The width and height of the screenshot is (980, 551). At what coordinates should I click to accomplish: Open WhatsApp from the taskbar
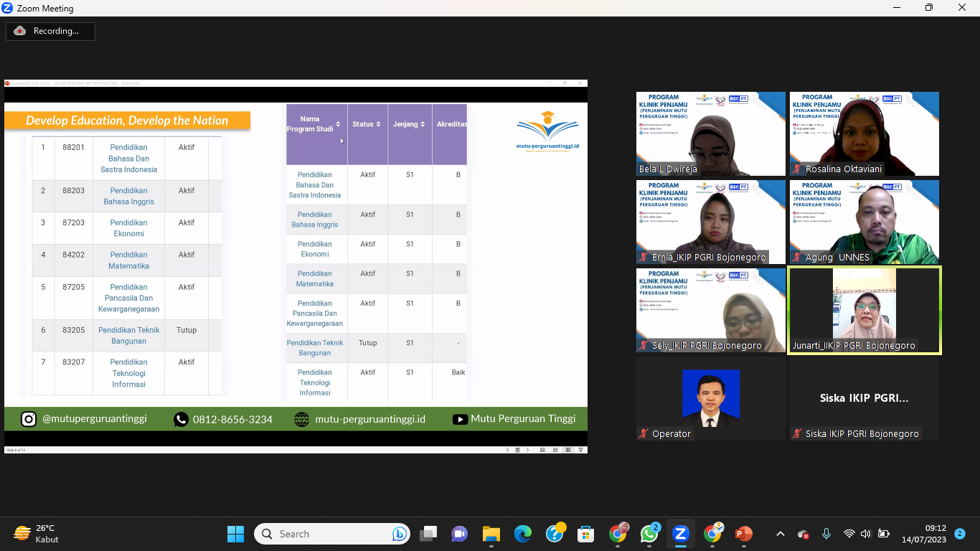[x=649, y=534]
